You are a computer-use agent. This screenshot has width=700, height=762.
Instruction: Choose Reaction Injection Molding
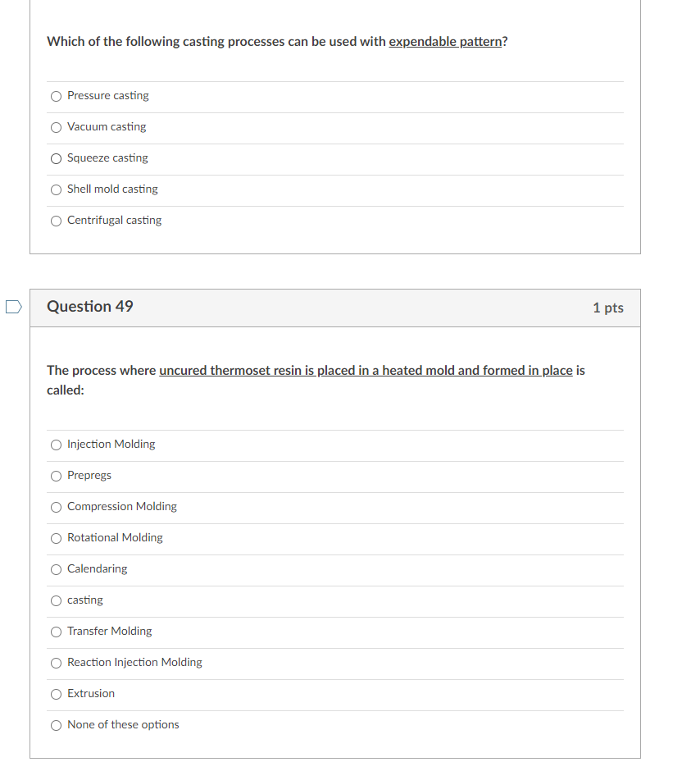(x=56, y=663)
